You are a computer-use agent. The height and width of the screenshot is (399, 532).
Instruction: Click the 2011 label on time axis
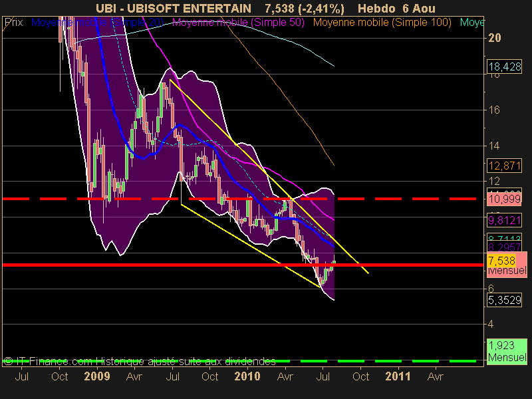[398, 376]
